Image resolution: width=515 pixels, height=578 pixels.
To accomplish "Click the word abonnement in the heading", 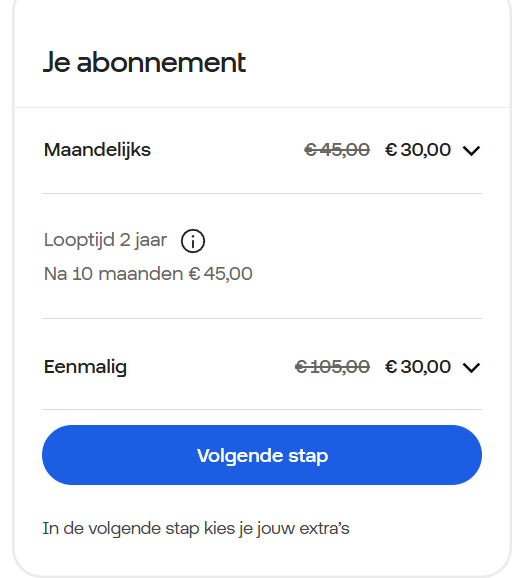I will 161,63.
